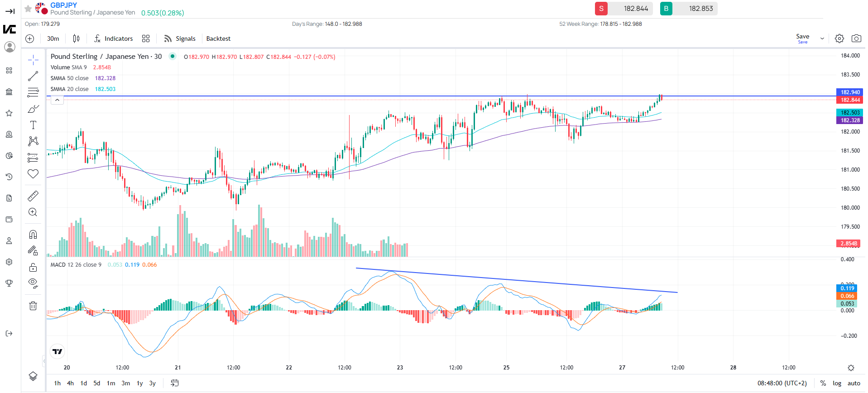This screenshot has height=393, width=868.
Task: Select the Text annotation tool
Action: pos(33,125)
